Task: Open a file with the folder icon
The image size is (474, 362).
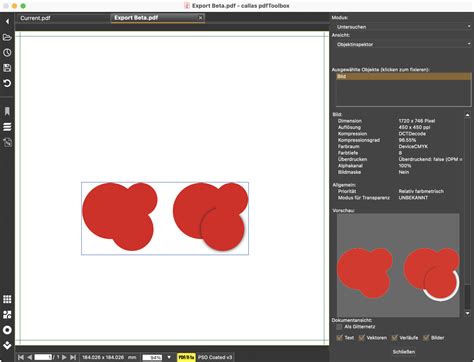Action: coord(7,37)
